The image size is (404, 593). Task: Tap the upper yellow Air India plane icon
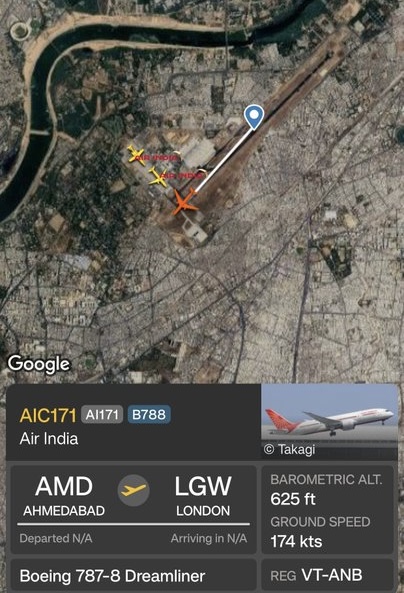[x=136, y=155]
